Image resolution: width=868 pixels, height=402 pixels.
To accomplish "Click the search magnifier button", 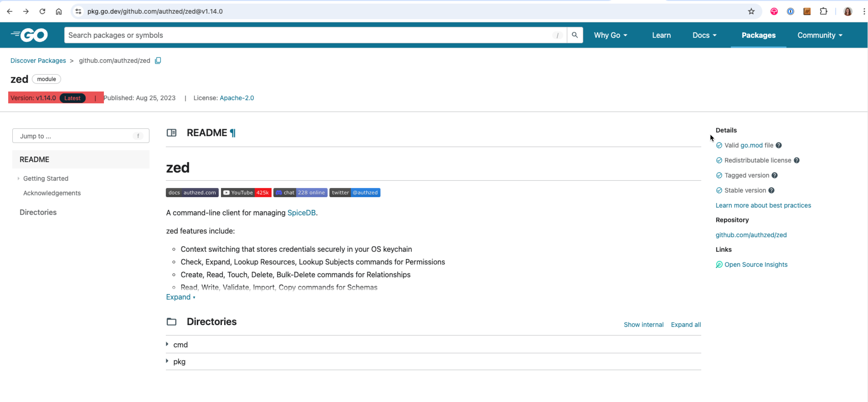I will 575,35.
